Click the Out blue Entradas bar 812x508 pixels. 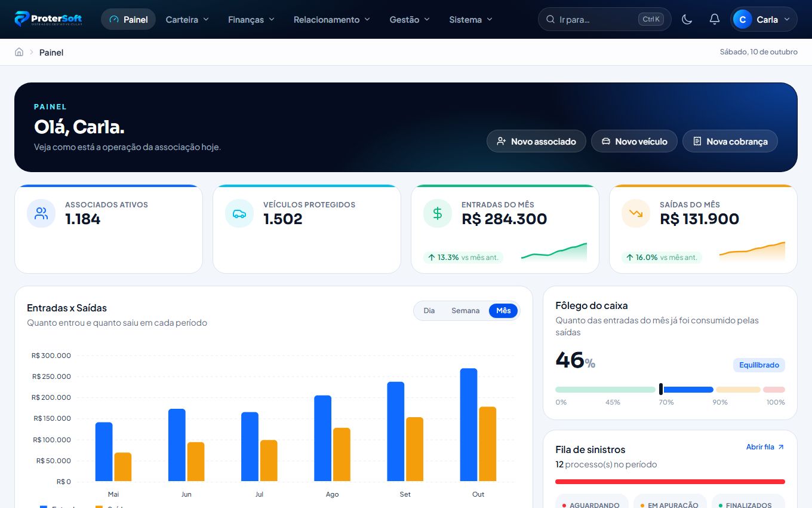(x=469, y=425)
